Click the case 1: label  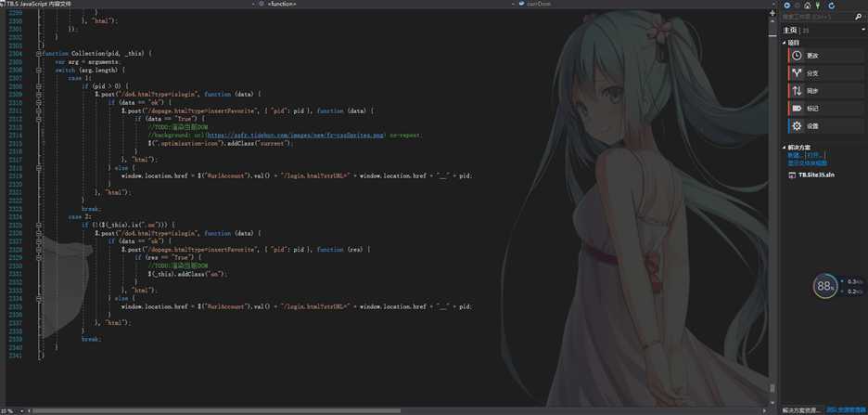(79, 78)
